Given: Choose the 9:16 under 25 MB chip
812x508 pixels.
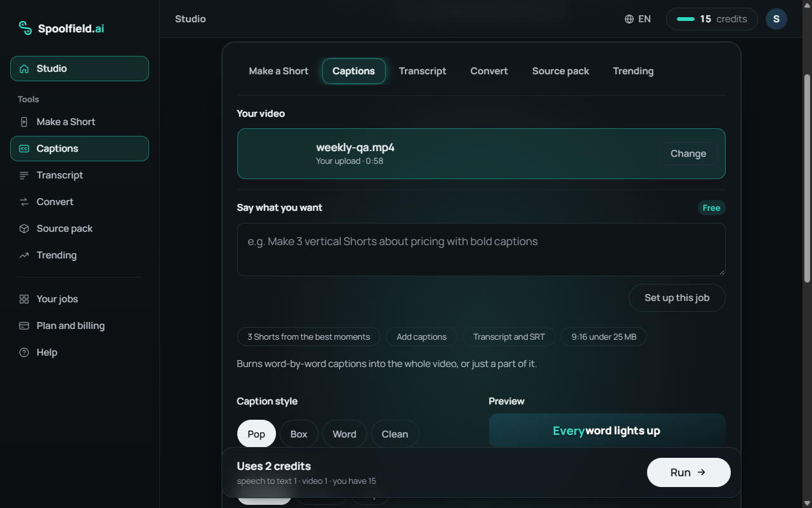Looking at the screenshot, I should pyautogui.click(x=604, y=337).
